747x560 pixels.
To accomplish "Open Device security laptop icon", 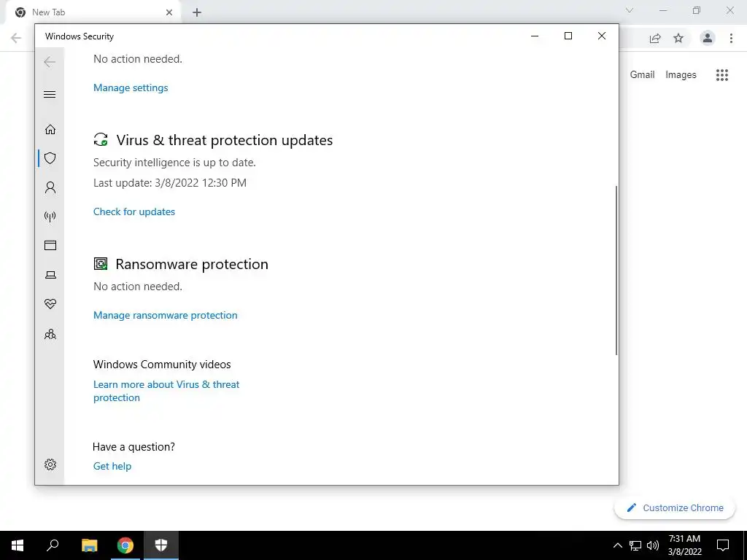I will coord(50,275).
